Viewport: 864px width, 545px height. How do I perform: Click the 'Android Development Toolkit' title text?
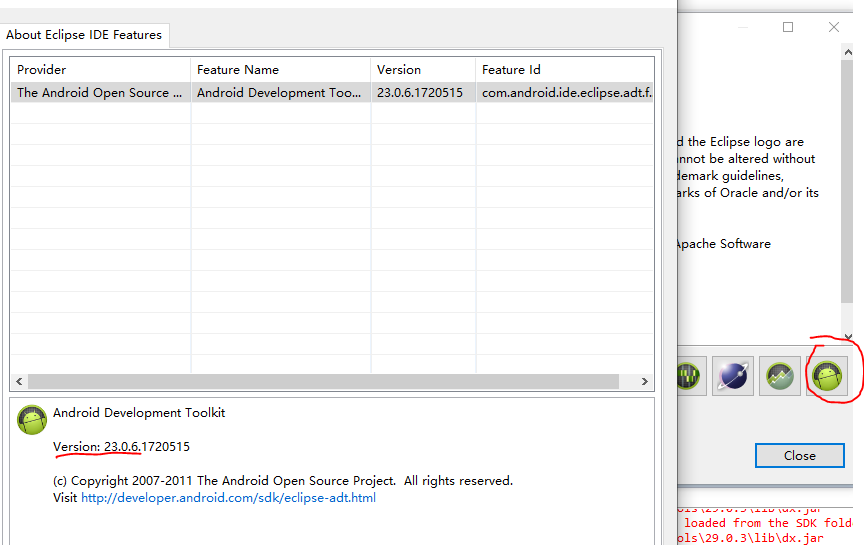[139, 413]
